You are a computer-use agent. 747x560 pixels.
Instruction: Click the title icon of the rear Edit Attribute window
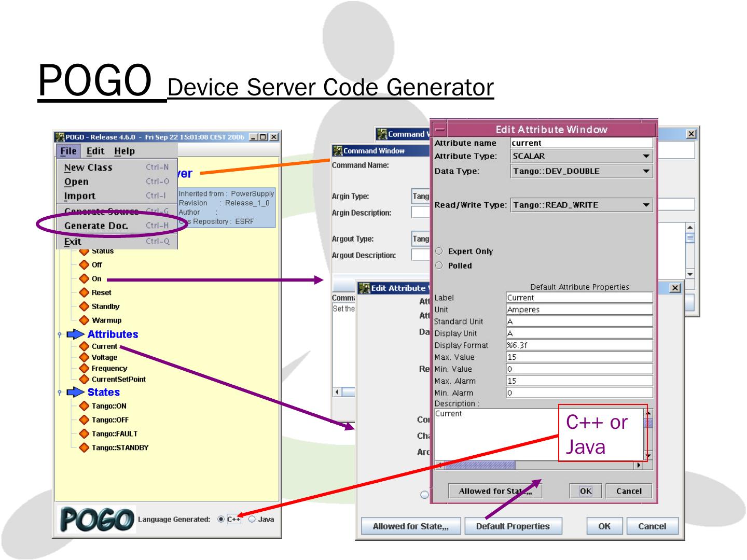(364, 288)
